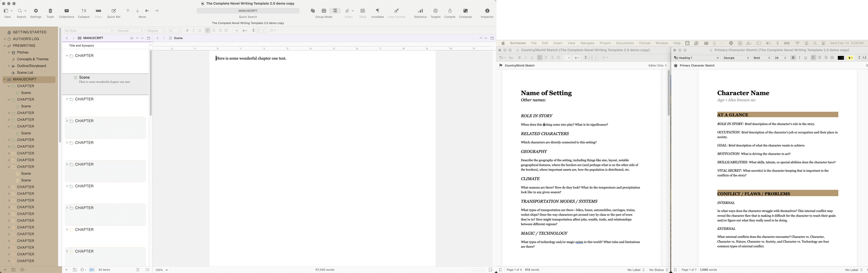Select GETTING STARTED in the binder
The height and width of the screenshot is (273, 868).
coord(30,32)
